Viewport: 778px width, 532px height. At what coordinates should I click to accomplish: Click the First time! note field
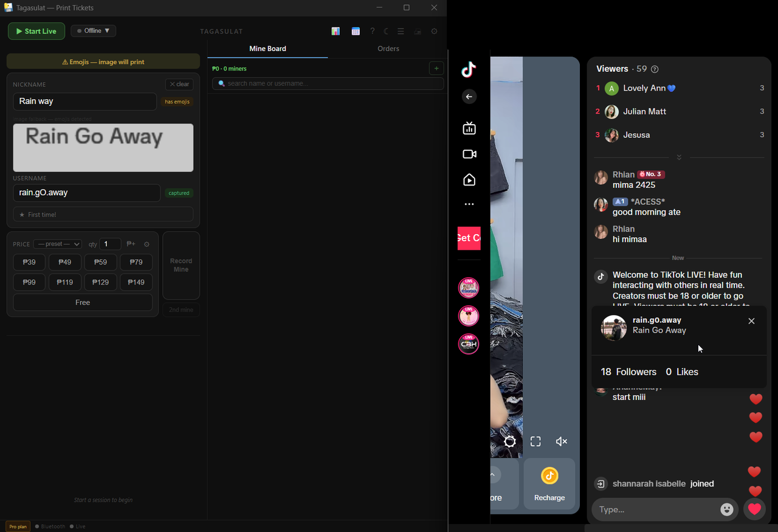103,215
